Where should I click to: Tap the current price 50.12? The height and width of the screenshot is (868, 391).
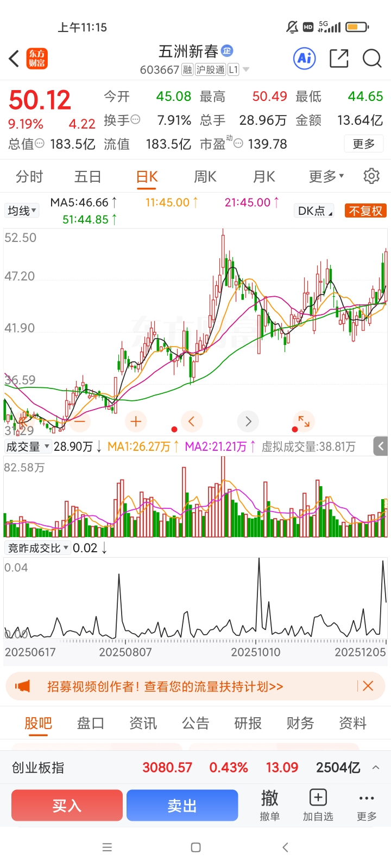[x=40, y=100]
